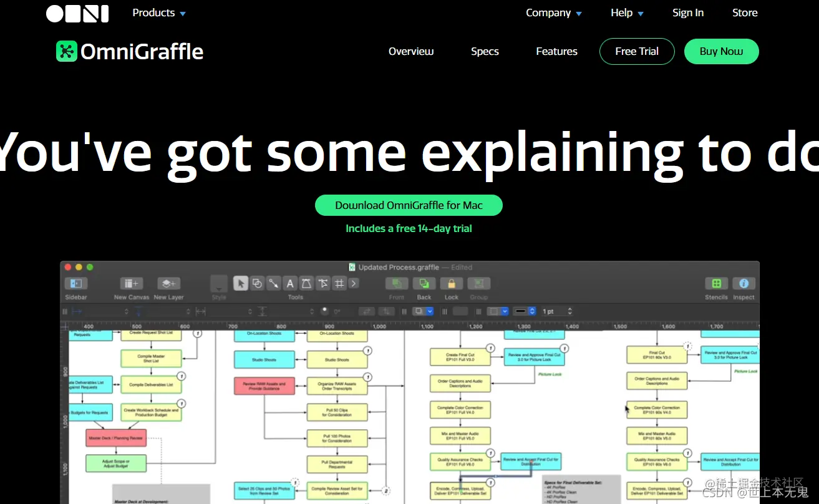
Task: Select the Text tool
Action: (290, 283)
